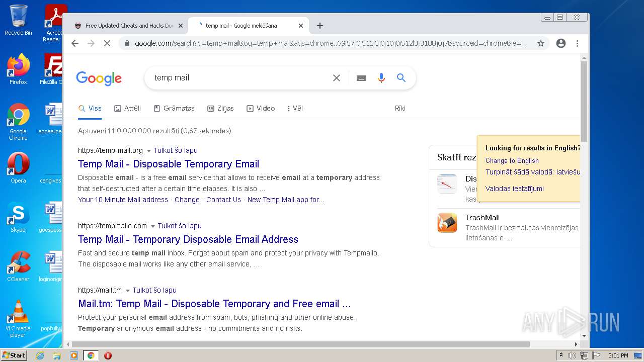644x362 pixels.
Task: Expand dropdown arrow next to mail.tm
Action: [x=128, y=291]
